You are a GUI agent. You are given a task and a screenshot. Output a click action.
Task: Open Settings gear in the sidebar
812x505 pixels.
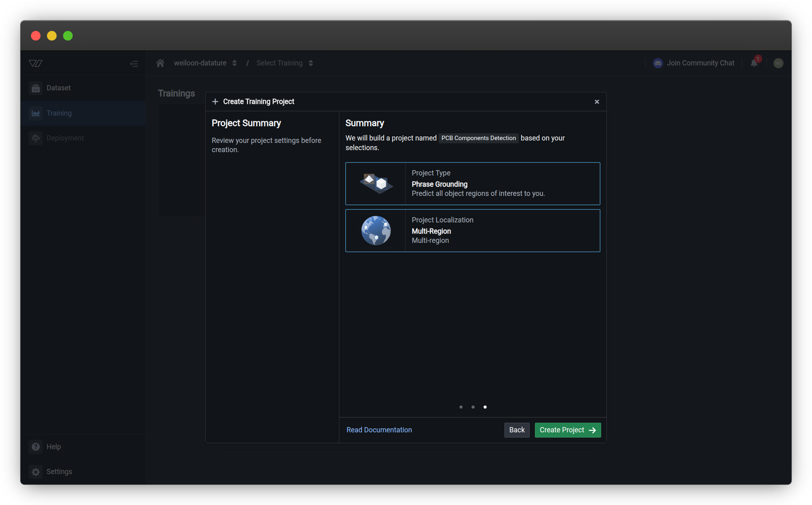tap(36, 471)
